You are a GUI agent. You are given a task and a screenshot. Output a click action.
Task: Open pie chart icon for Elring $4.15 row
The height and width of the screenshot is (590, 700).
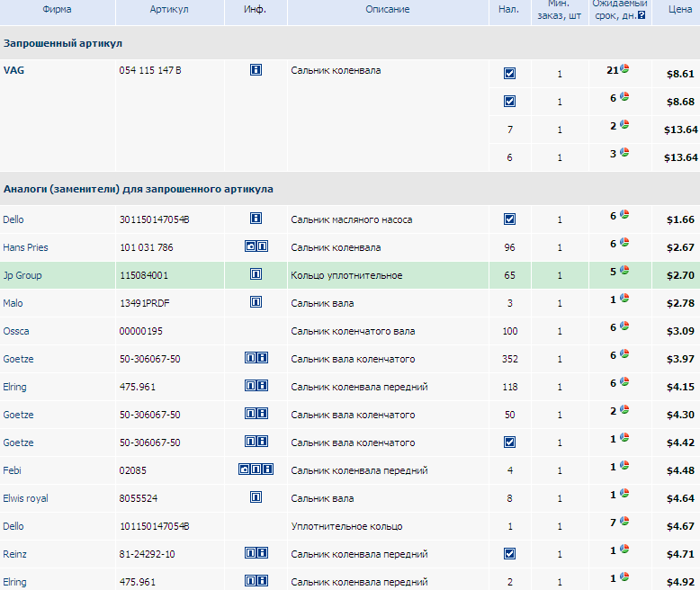pyautogui.click(x=624, y=381)
